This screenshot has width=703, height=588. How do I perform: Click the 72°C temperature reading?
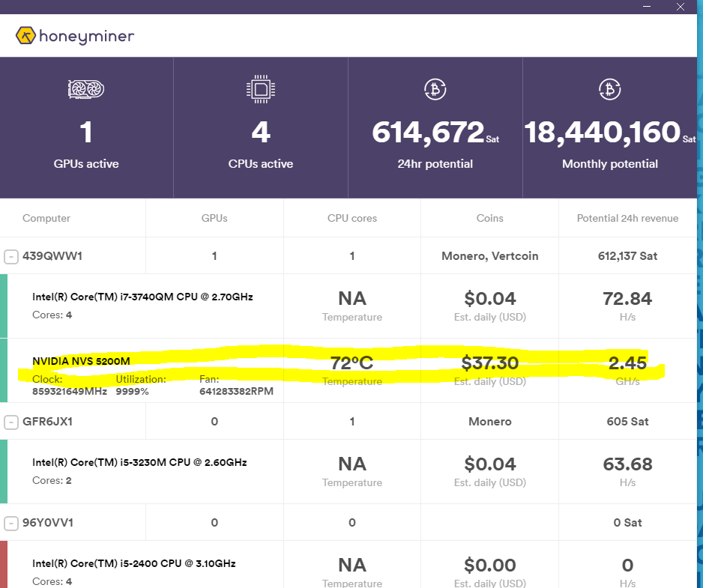coord(352,363)
